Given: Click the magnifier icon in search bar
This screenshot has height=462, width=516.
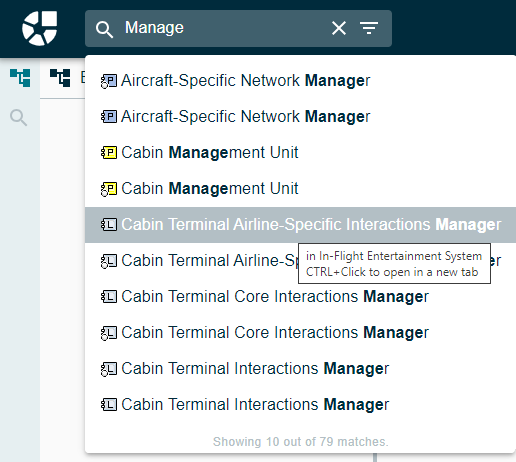Looking at the screenshot, I should [x=104, y=29].
